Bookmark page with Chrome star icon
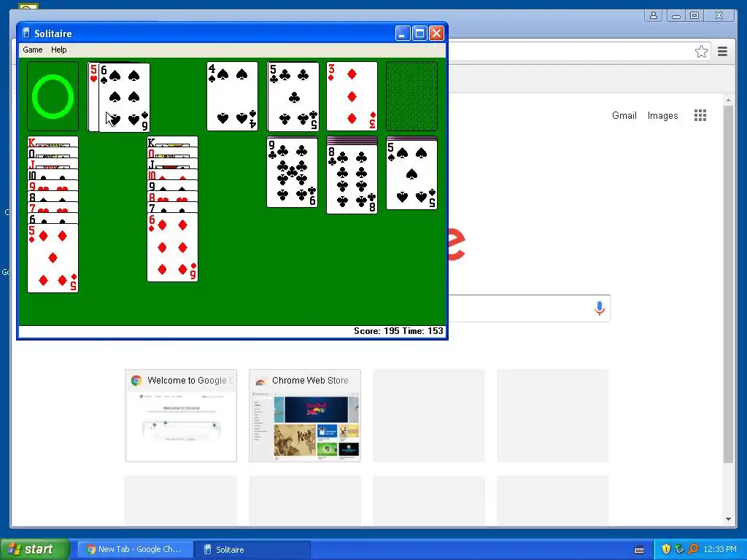 [x=701, y=52]
